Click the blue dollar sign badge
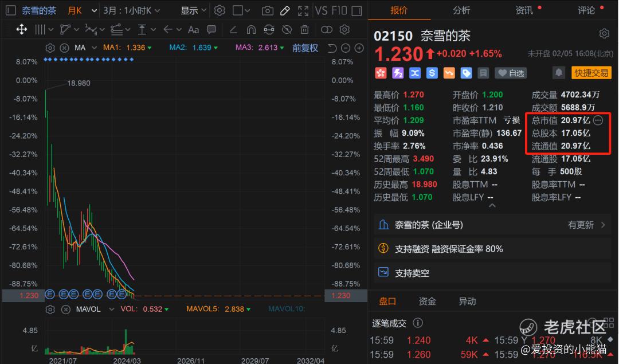This screenshot has width=619, height=364. (x=432, y=73)
